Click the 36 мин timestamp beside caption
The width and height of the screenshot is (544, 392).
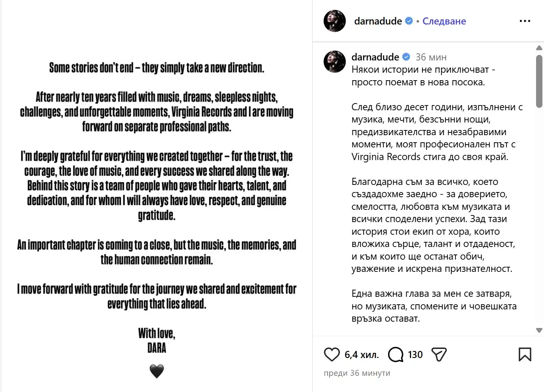click(431, 57)
